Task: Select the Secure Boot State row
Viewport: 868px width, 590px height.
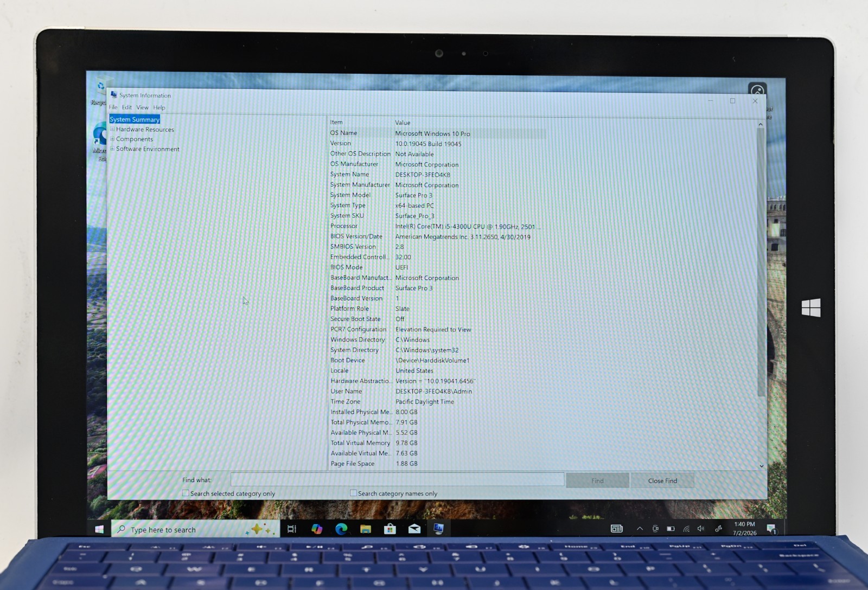Action: [437, 319]
